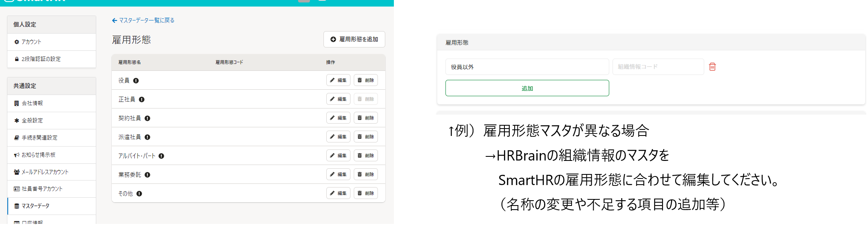The height and width of the screenshot is (226, 868).
Task: Click the green 追加 button
Action: click(x=527, y=88)
